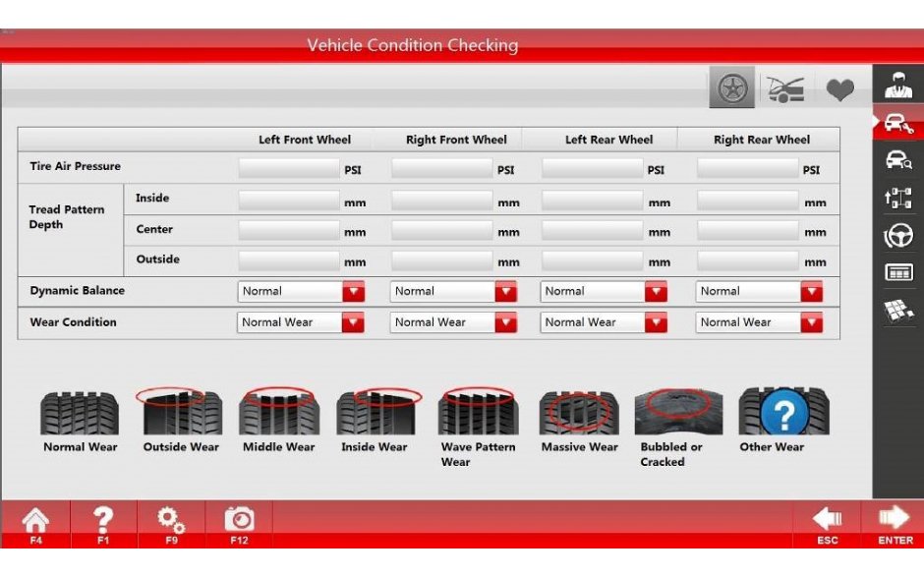Image resolution: width=924 pixels, height=577 pixels.
Task: Focus Left Front Wheel Inside tread depth field
Action: pyautogui.click(x=289, y=201)
